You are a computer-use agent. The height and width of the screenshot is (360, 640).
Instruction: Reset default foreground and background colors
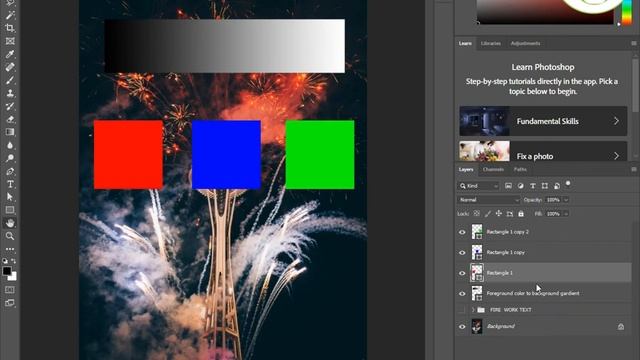[x=5, y=261]
